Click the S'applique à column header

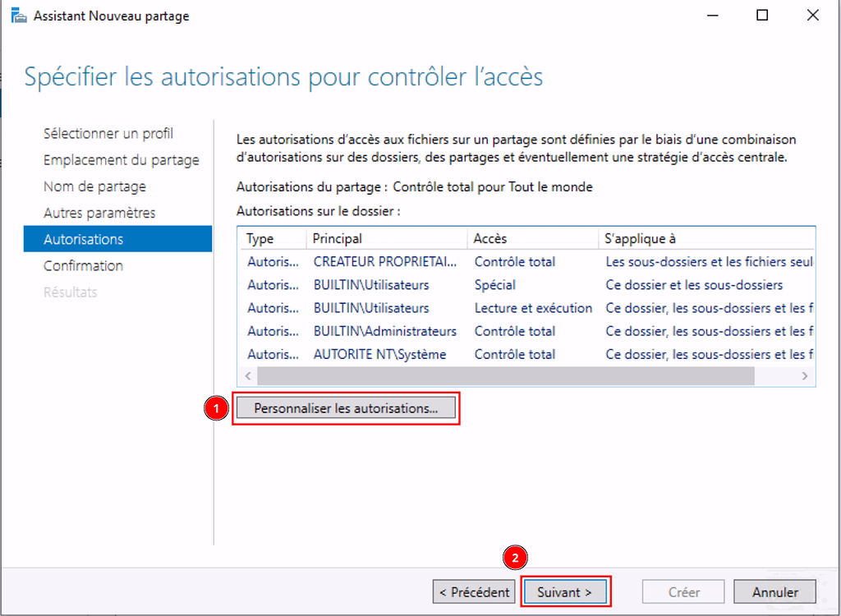pyautogui.click(x=640, y=238)
